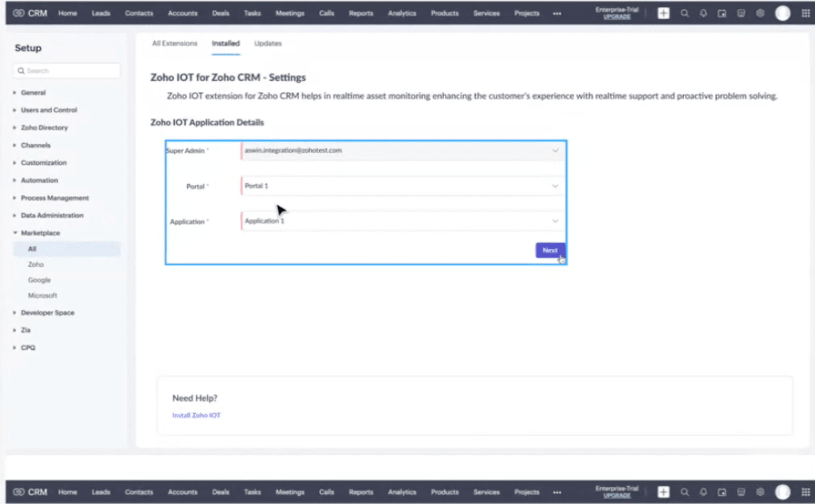This screenshot has width=815, height=504.
Task: Select Google under Marketplace
Action: click(x=39, y=280)
